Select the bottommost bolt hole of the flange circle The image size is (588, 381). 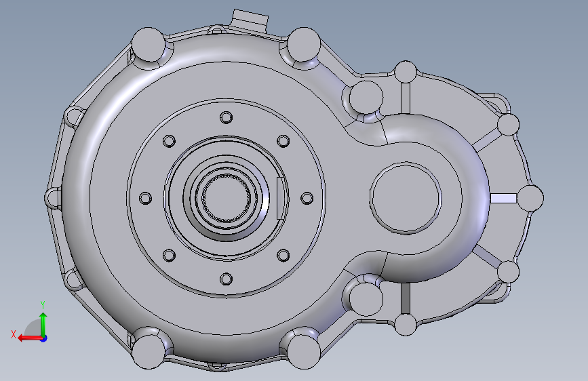226,279
